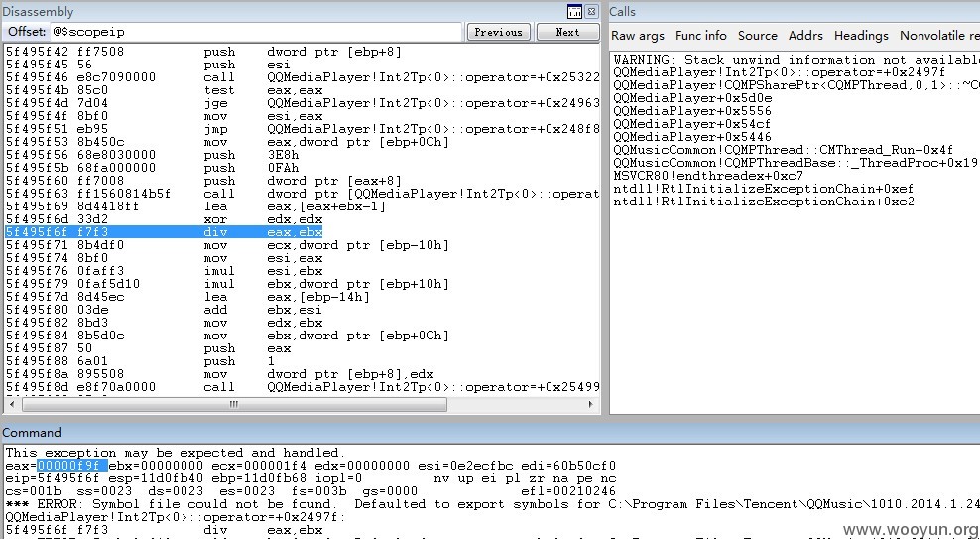Click the disassembly horizontal scrollbar thumb
This screenshot has width=980, height=539.
(234, 405)
